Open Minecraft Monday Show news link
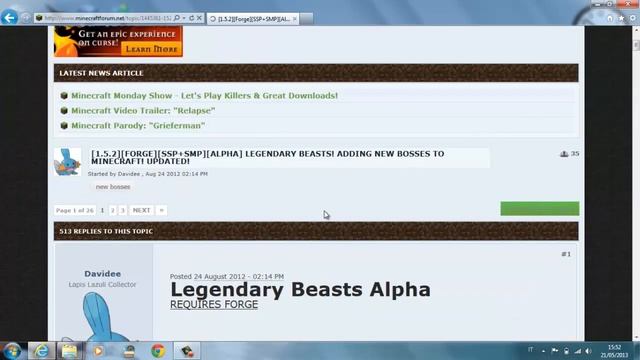640x360 pixels. click(x=204, y=96)
